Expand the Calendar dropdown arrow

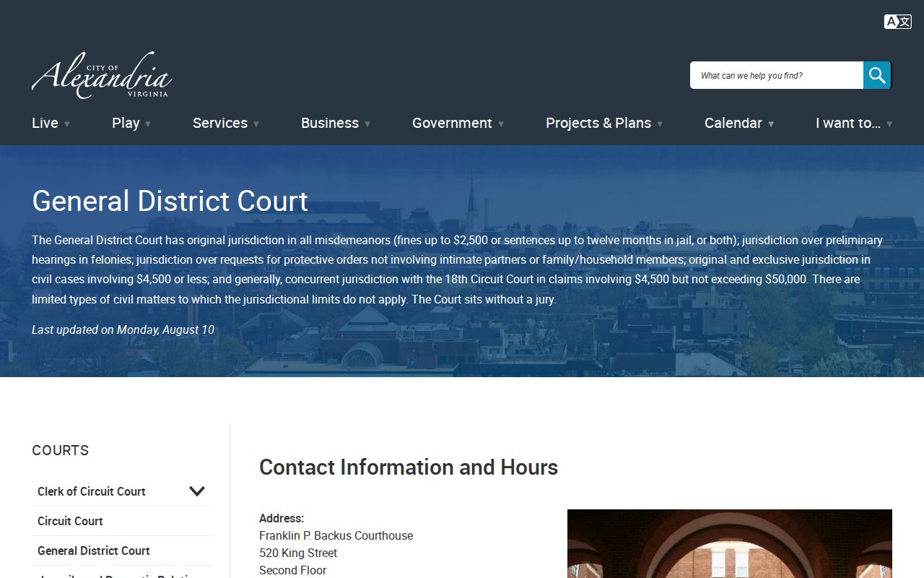pyautogui.click(x=771, y=124)
